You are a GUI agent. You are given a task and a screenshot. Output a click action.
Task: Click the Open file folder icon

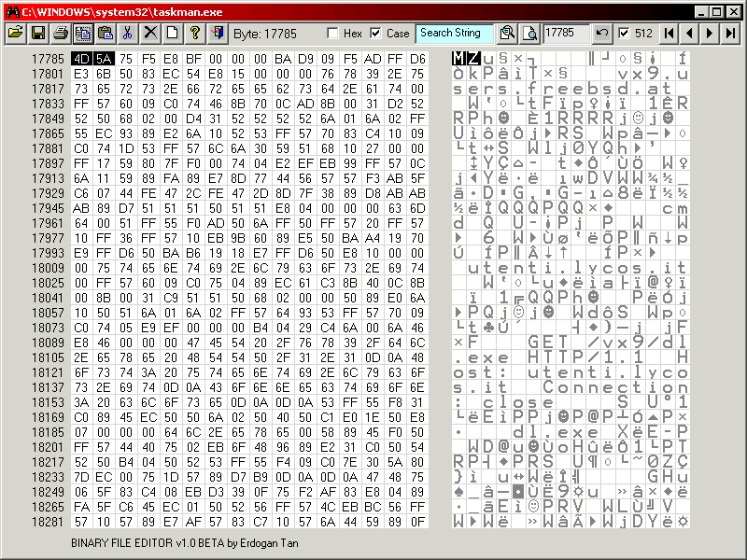pos(15,33)
